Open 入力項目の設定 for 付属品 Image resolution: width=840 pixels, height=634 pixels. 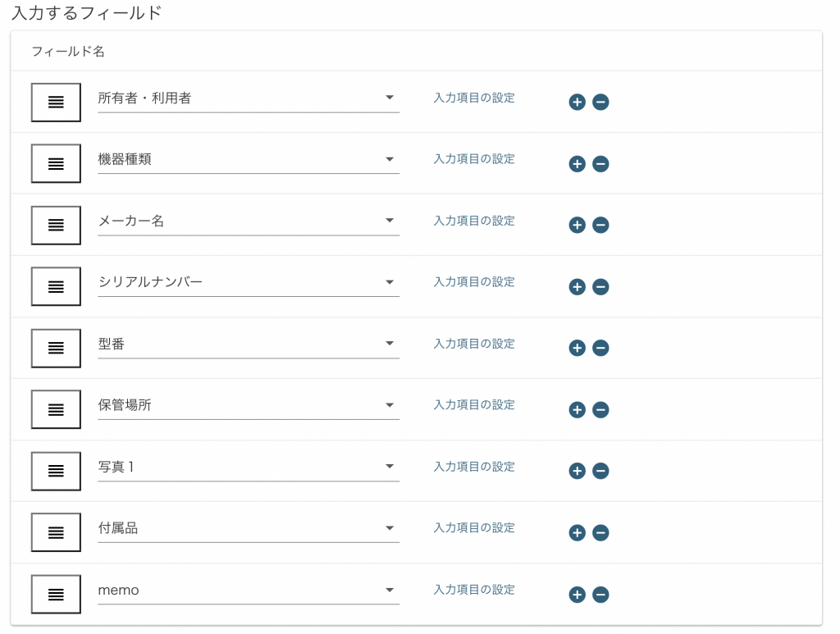(x=473, y=528)
